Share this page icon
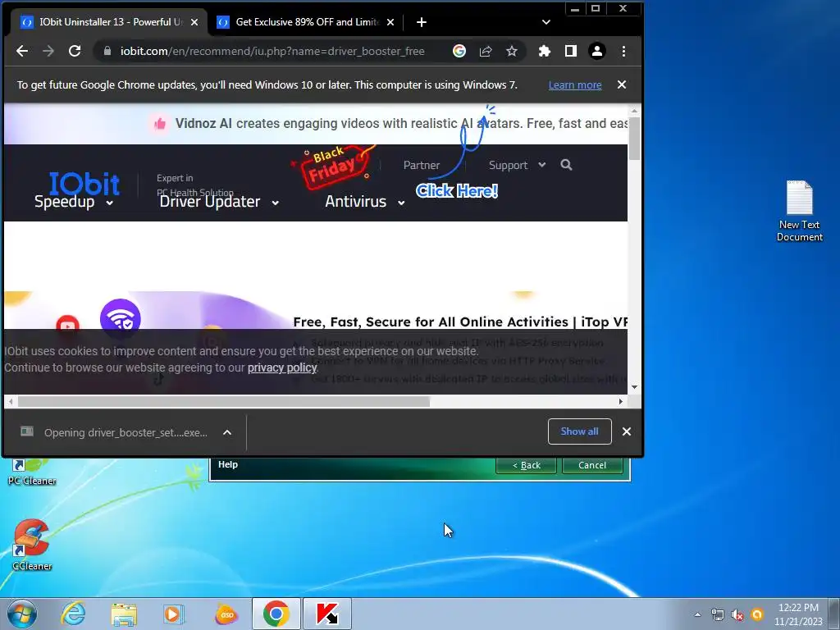Image resolution: width=840 pixels, height=630 pixels. 486,51
